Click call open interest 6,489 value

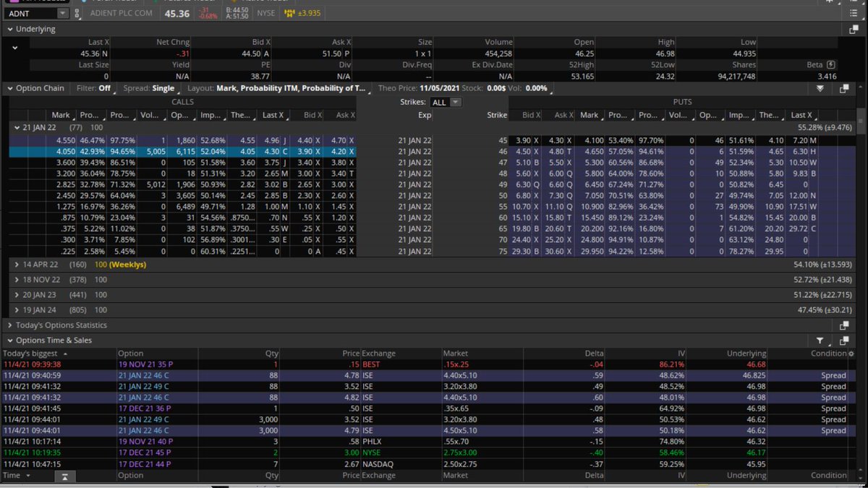[x=184, y=207]
